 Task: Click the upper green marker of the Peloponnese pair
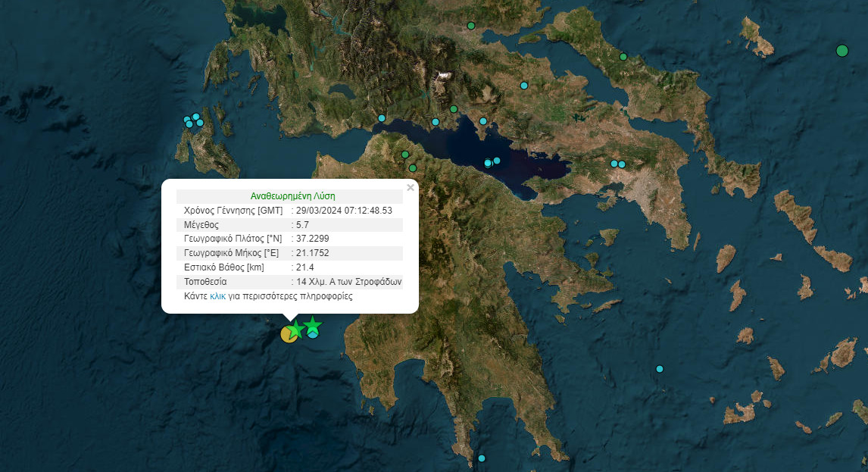coord(405,155)
